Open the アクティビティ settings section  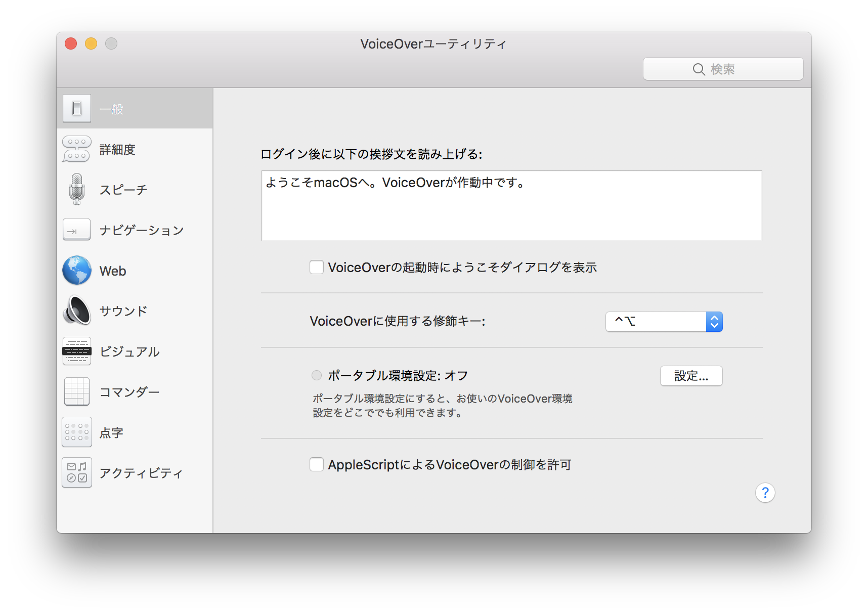tap(76, 472)
